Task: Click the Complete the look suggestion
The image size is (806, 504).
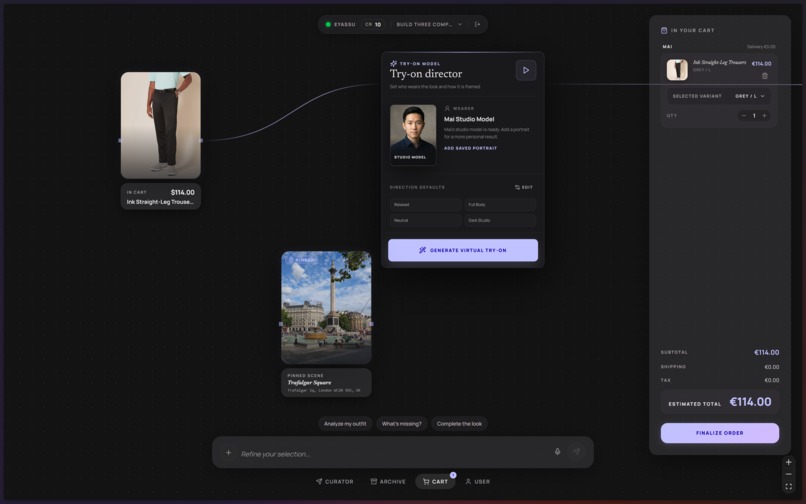Action: pyautogui.click(x=459, y=424)
